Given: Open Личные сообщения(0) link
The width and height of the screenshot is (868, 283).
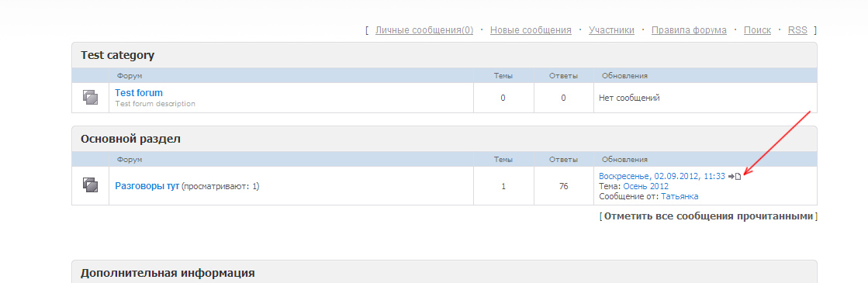Looking at the screenshot, I should tap(424, 30).
